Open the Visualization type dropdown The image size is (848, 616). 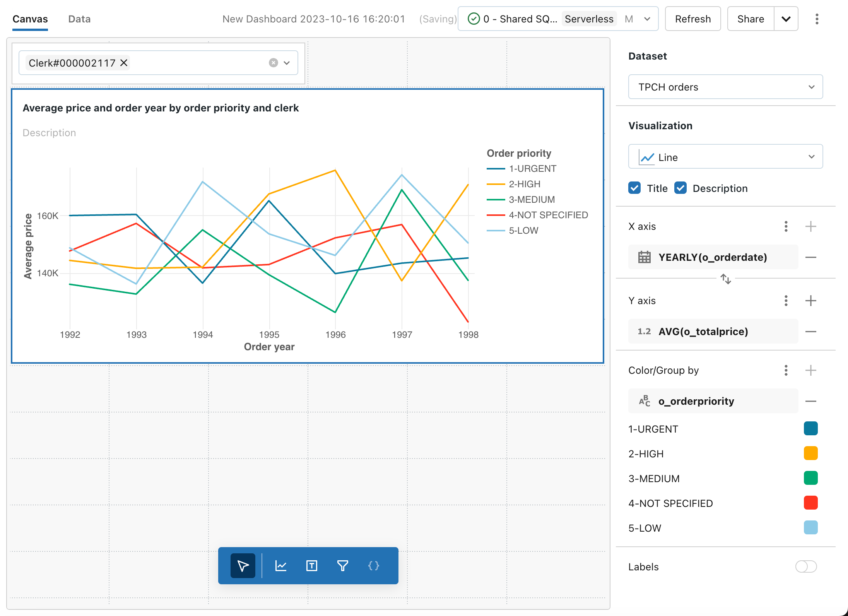tap(724, 157)
